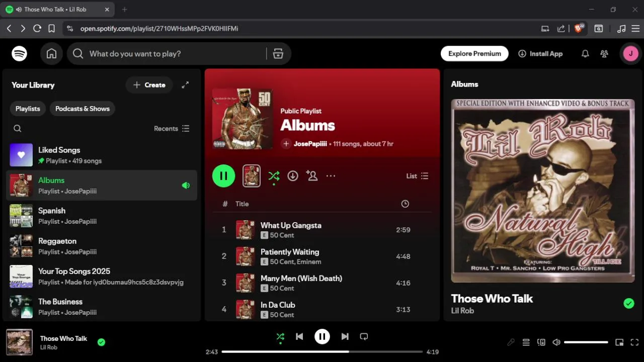Open the notifications bell
Viewport: 644px width, 362px height.
tap(585, 54)
